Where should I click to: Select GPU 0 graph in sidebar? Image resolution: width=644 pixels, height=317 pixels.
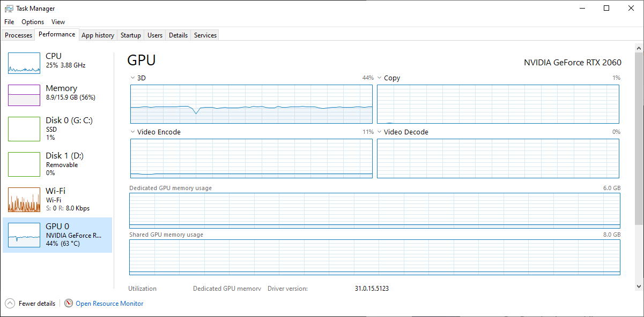(x=24, y=235)
